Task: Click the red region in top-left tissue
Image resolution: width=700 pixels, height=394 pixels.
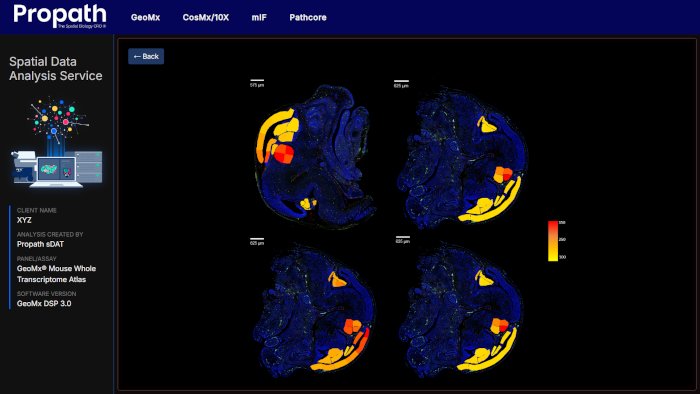Action: point(283,153)
